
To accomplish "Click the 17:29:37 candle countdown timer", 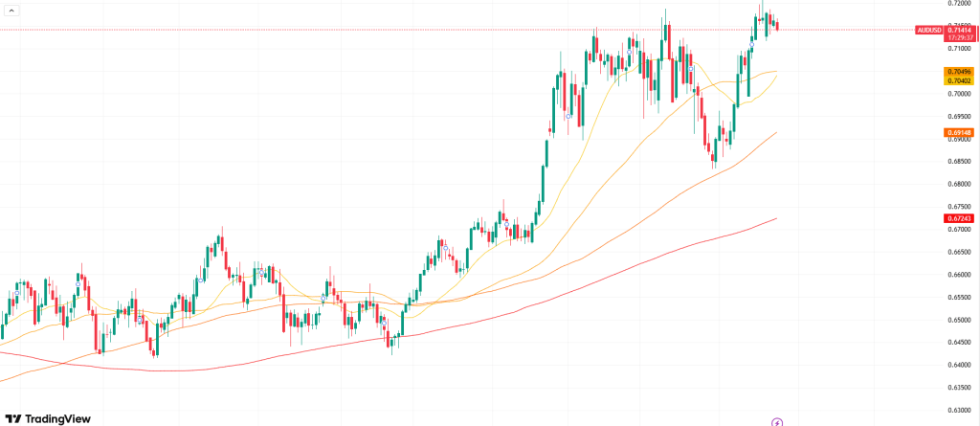I will [961, 38].
